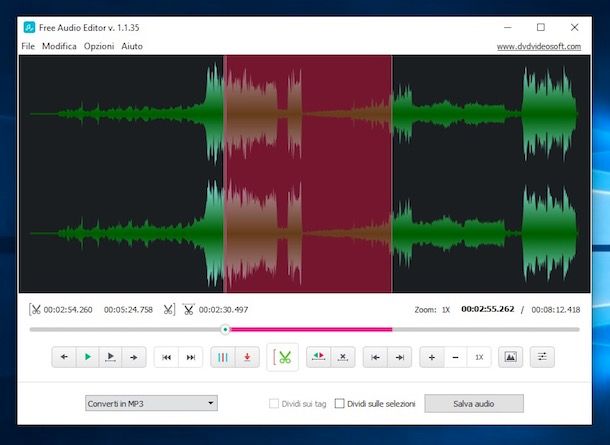Start playback with the green play button
Viewport: 610px width, 445px height.
pos(88,357)
